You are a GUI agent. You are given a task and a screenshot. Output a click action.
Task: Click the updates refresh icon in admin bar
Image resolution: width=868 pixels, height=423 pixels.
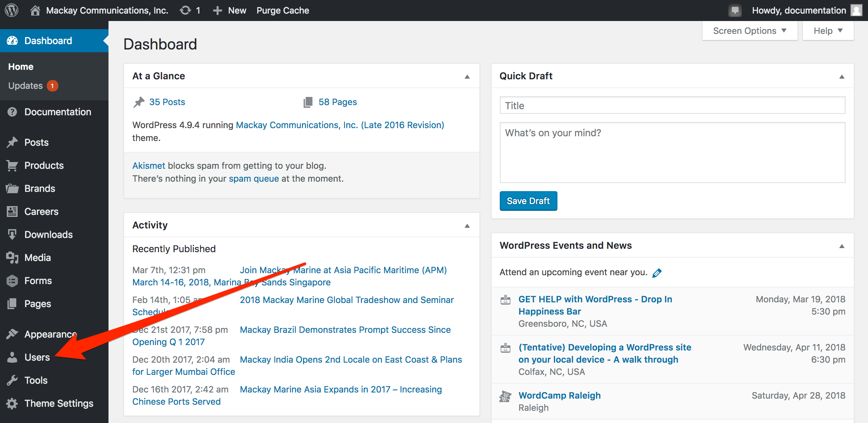point(185,11)
